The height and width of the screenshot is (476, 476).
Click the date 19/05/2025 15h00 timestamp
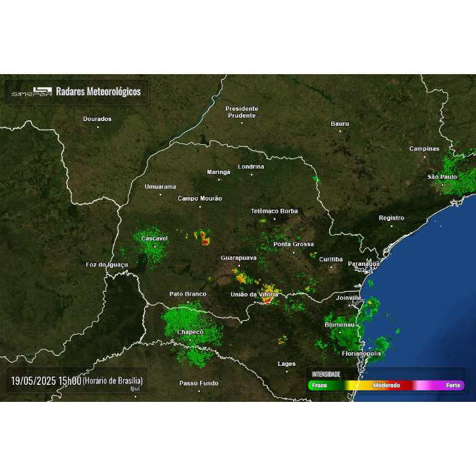tap(46, 381)
